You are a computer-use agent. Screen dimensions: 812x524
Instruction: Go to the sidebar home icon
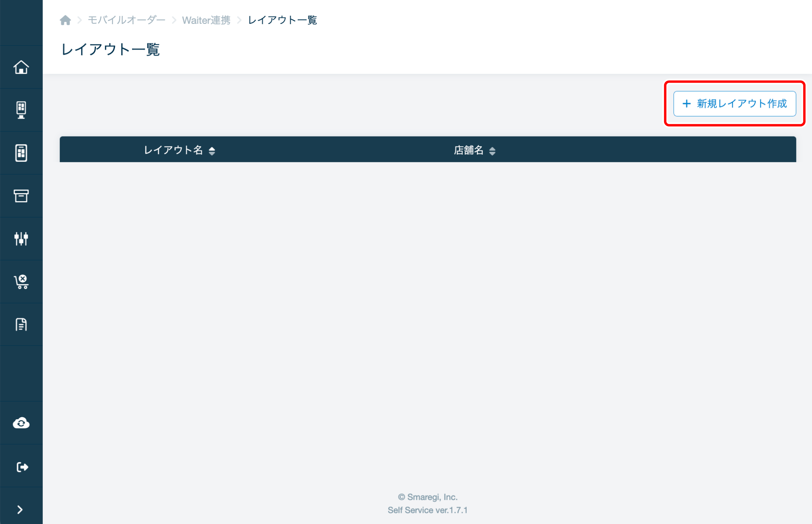click(21, 67)
